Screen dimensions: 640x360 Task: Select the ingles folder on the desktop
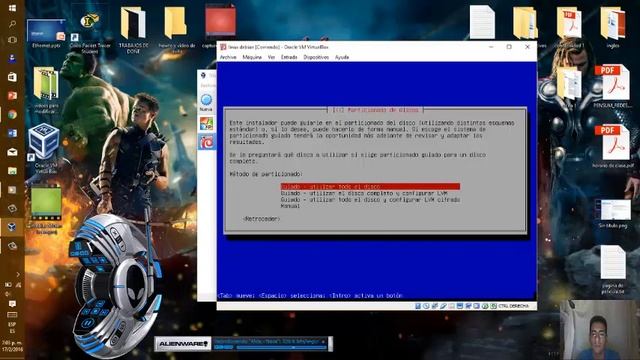point(612,28)
